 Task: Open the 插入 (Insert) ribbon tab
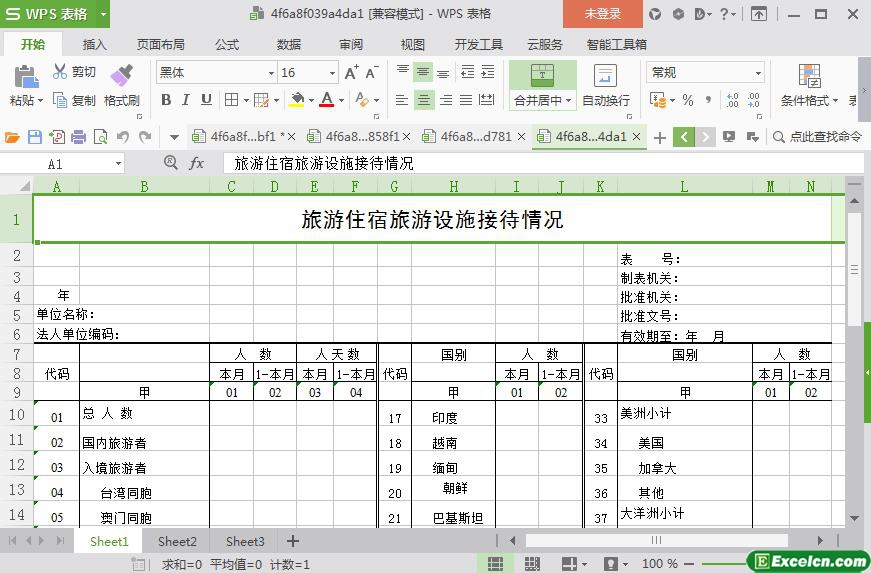point(95,44)
